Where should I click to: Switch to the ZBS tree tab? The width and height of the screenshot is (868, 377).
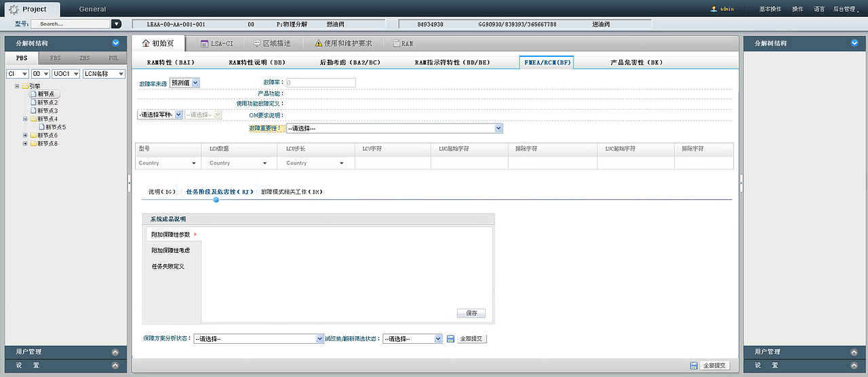coord(85,58)
